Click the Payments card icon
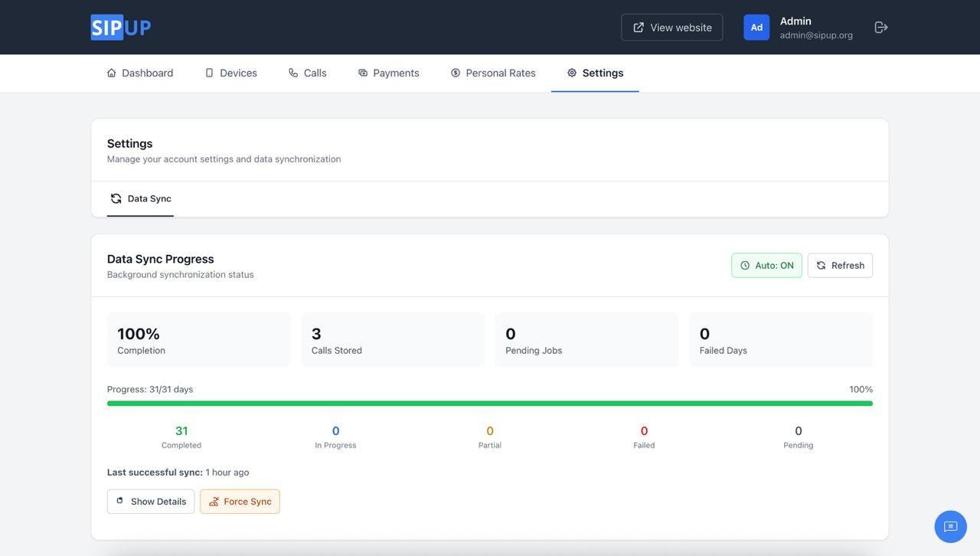This screenshot has height=556, width=980. 363,73
